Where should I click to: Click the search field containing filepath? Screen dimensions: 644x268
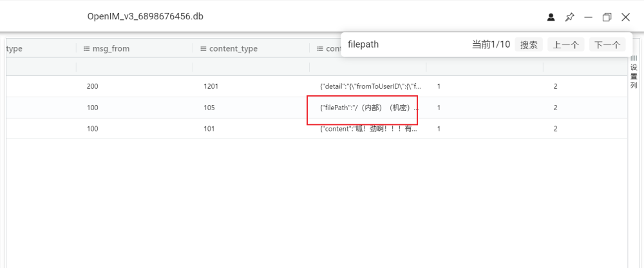[x=406, y=44]
